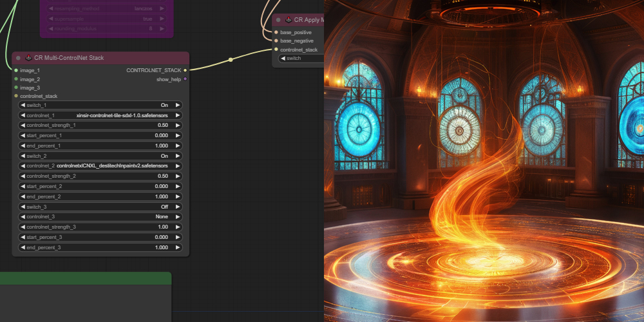Click the CR Multi-ControlNet Stack joystick icon
The image size is (644, 322).
29,58
